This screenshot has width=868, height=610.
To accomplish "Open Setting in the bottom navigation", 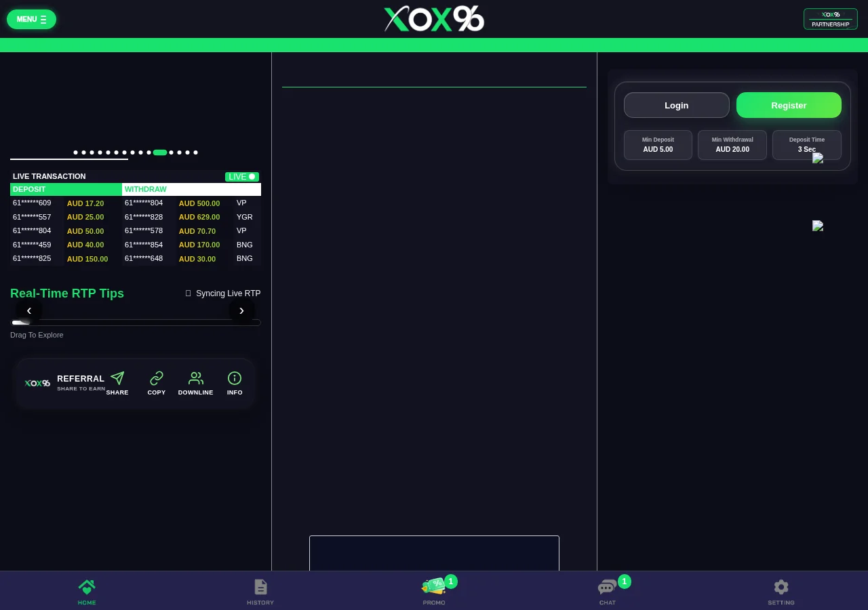I will [781, 591].
